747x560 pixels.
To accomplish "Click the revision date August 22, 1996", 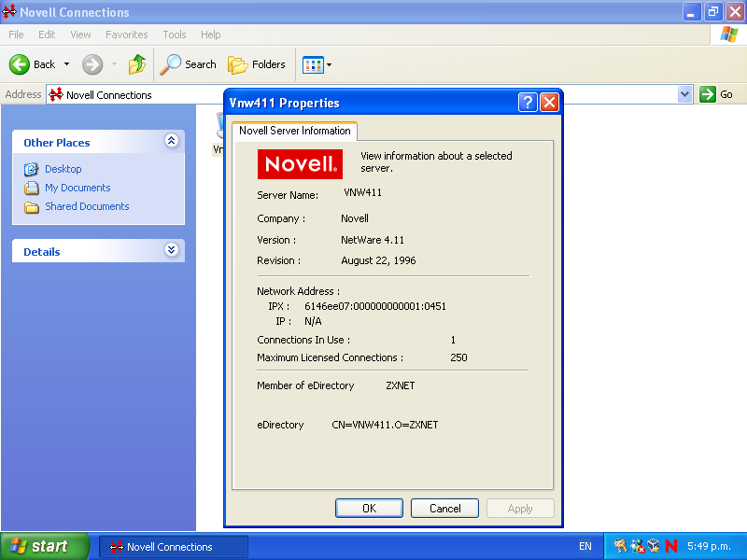I will coord(378,260).
